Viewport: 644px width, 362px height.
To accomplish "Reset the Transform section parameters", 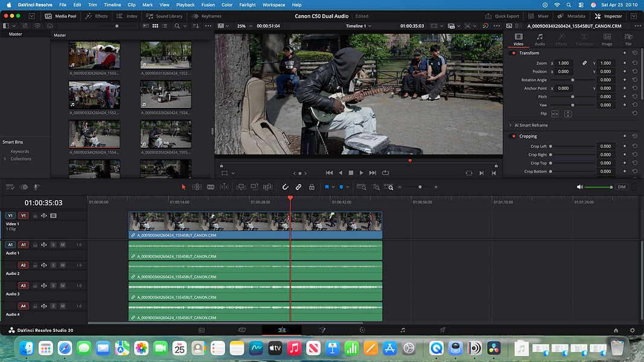I will pos(635,53).
